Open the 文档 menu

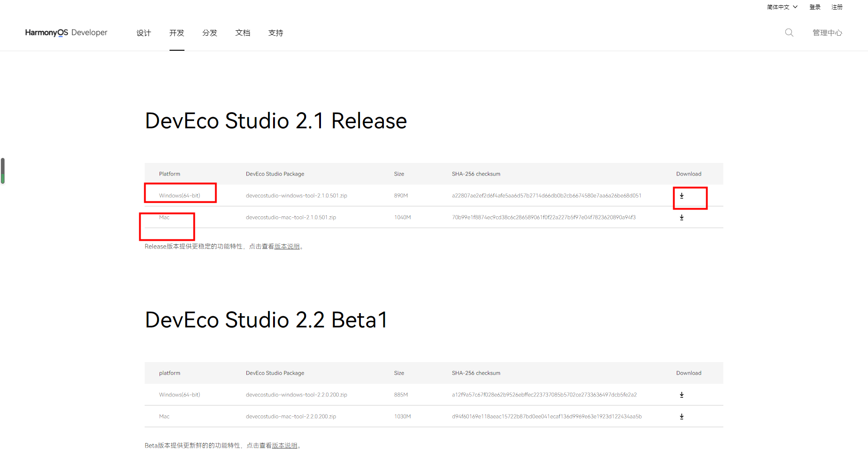(x=243, y=33)
